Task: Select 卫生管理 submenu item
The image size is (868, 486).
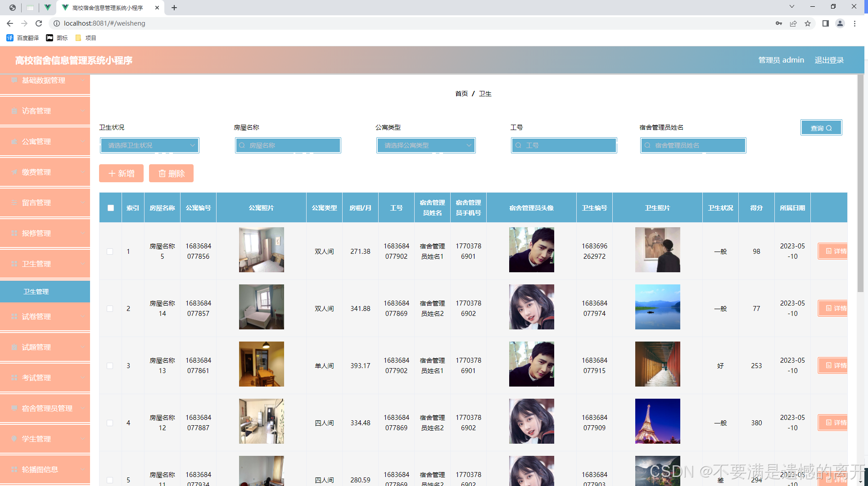Action: (45, 292)
